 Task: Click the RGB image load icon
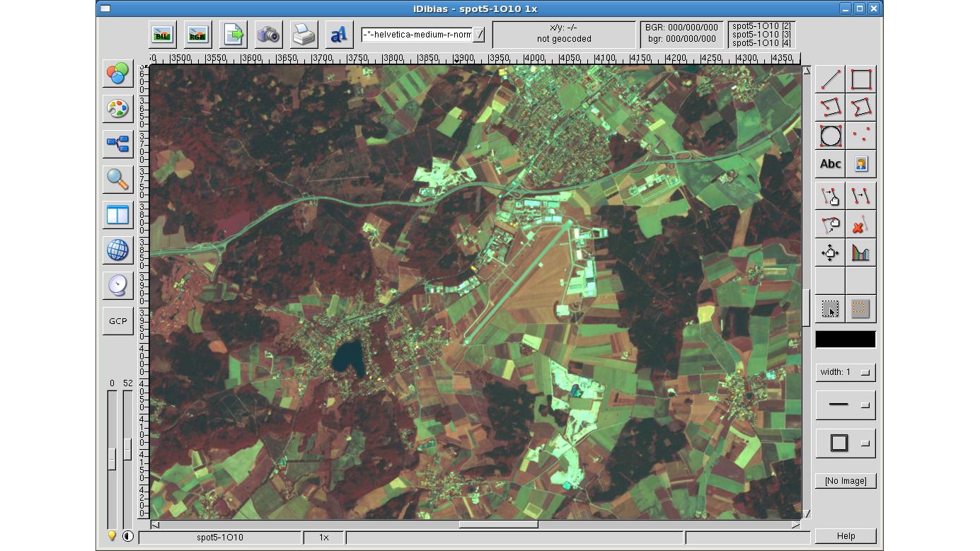pyautogui.click(x=197, y=34)
